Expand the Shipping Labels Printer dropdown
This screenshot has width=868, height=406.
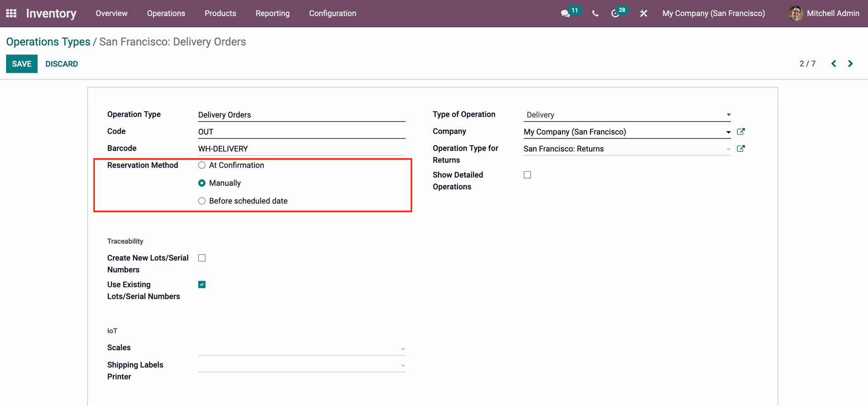[302, 365]
